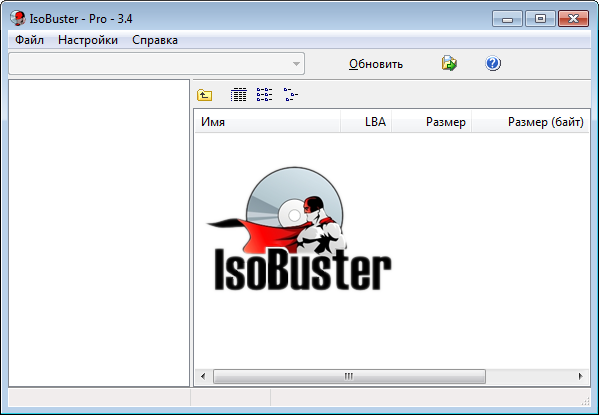Maximize the IsoBuster window
Screen dimensions: 599x415
[540, 18]
